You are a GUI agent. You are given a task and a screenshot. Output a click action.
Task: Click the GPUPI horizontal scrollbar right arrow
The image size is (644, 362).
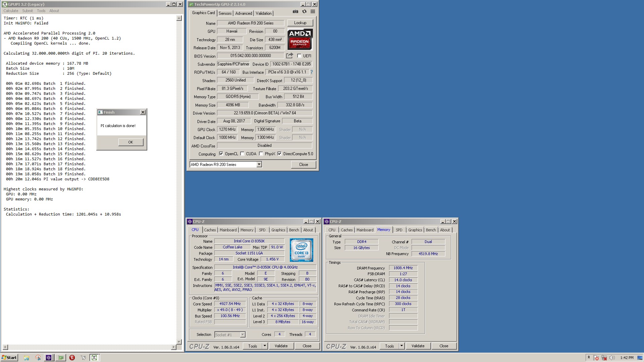coord(173,347)
